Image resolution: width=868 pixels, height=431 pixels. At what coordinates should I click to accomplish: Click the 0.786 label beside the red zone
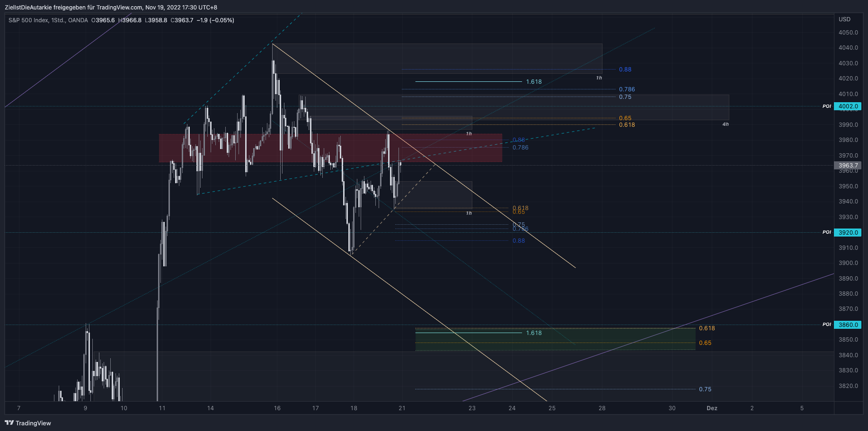pos(521,148)
